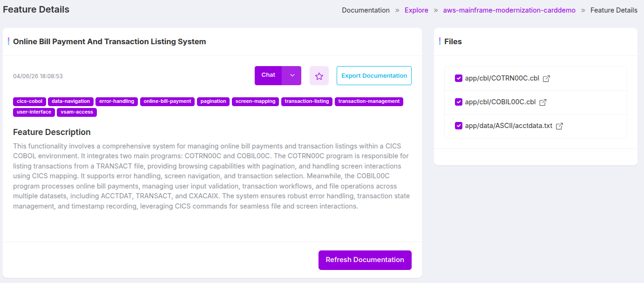Open COTRN00C.cbl external link icon
This screenshot has width=644, height=283.
point(547,79)
